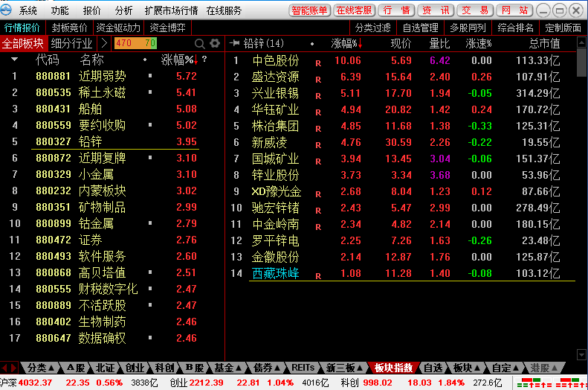Screen dimensions: 588x390
Task: Open the 报价 menu
Action: [92, 10]
